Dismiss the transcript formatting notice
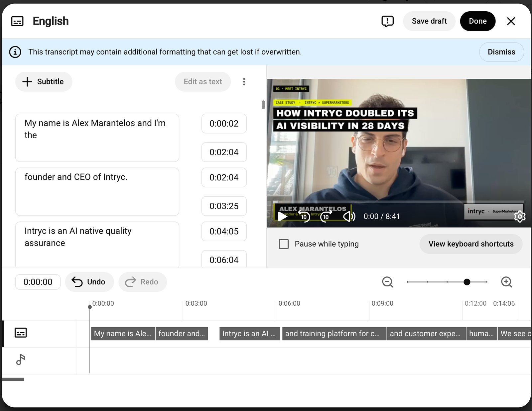Screen dimensions: 532x411 pos(501,52)
